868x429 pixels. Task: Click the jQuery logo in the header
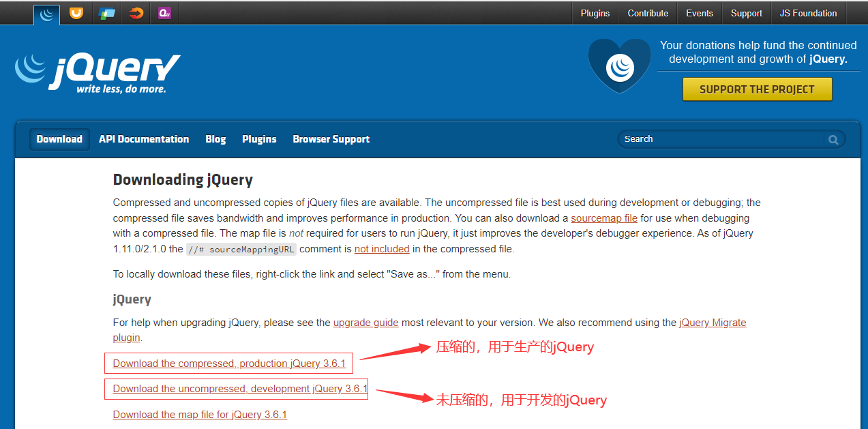coord(98,73)
